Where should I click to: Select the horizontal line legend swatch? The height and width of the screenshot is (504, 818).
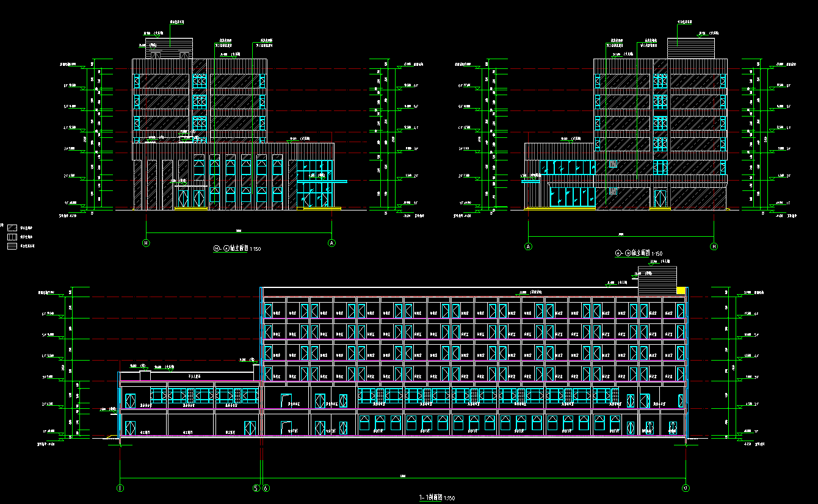(x=12, y=246)
